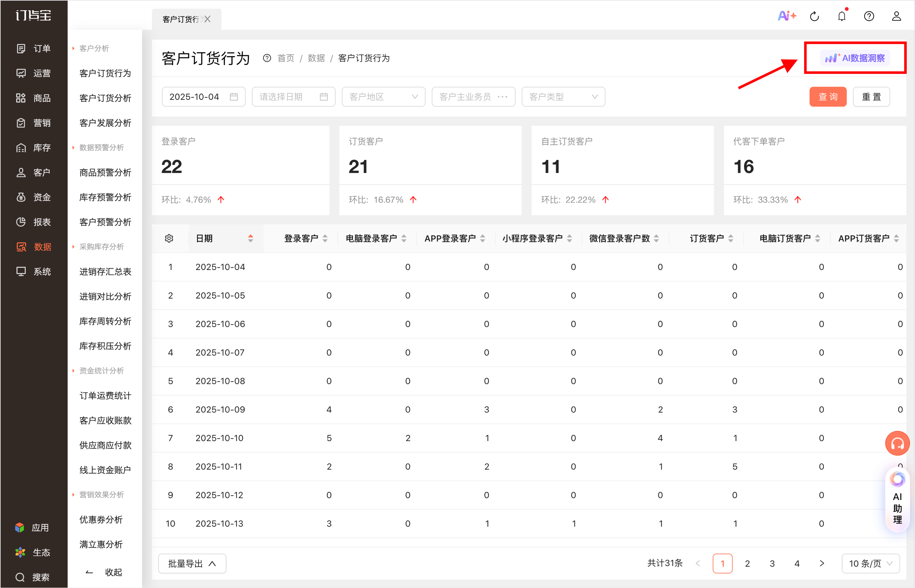Toggle sort on 订货客户 column header
This screenshot has width=915, height=588.
730,239
